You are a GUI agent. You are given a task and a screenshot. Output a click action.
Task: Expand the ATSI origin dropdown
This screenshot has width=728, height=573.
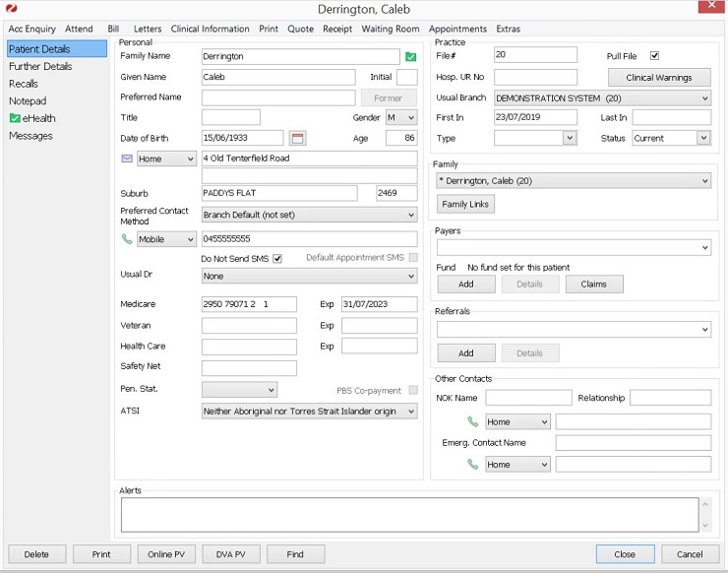point(309,412)
